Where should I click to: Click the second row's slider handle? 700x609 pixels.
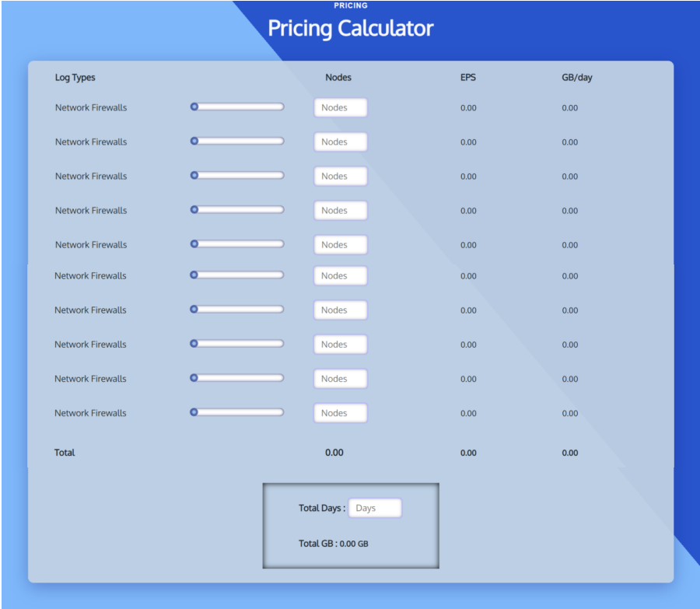coord(194,141)
